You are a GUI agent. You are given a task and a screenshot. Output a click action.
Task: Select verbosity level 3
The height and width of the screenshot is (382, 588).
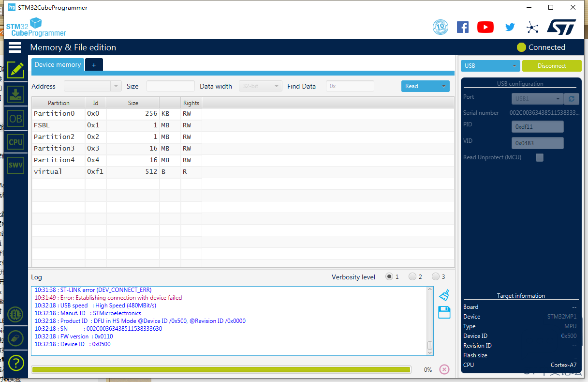point(436,277)
